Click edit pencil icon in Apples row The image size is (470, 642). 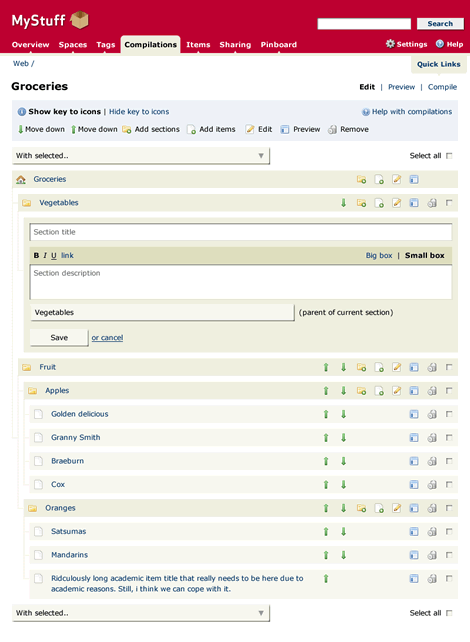[397, 391]
